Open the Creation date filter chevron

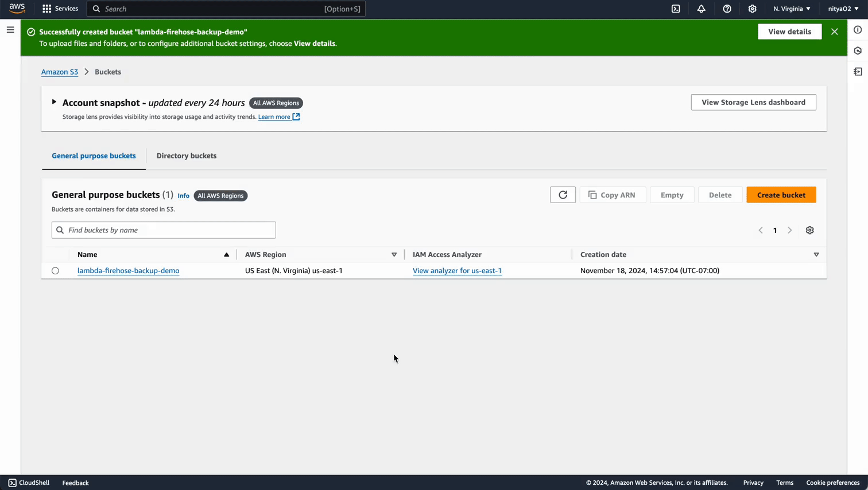pos(816,254)
